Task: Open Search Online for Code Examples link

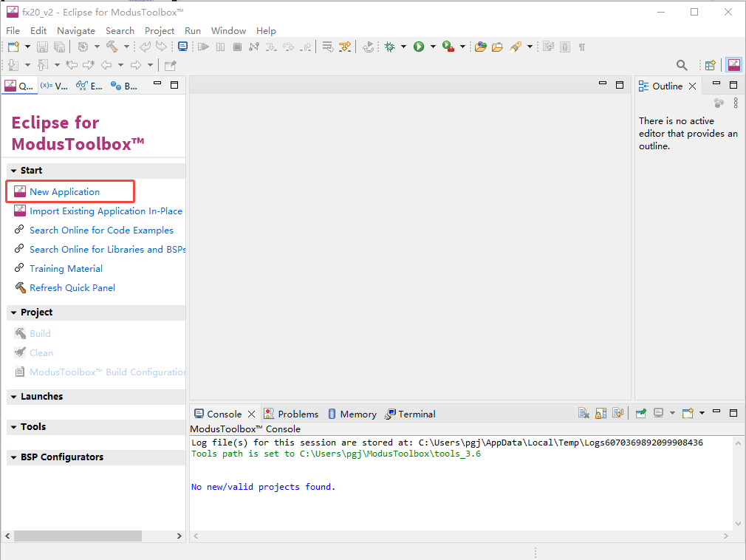Action: [101, 231]
